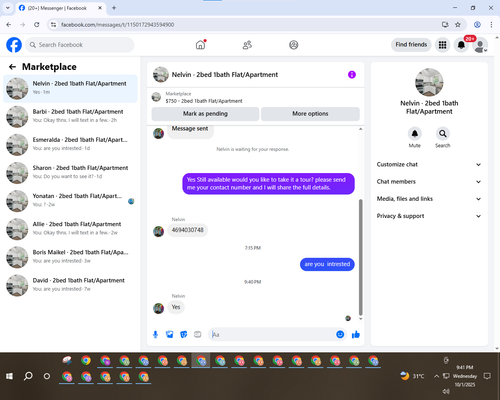
Task: Expand the Chat members section
Action: click(x=429, y=182)
